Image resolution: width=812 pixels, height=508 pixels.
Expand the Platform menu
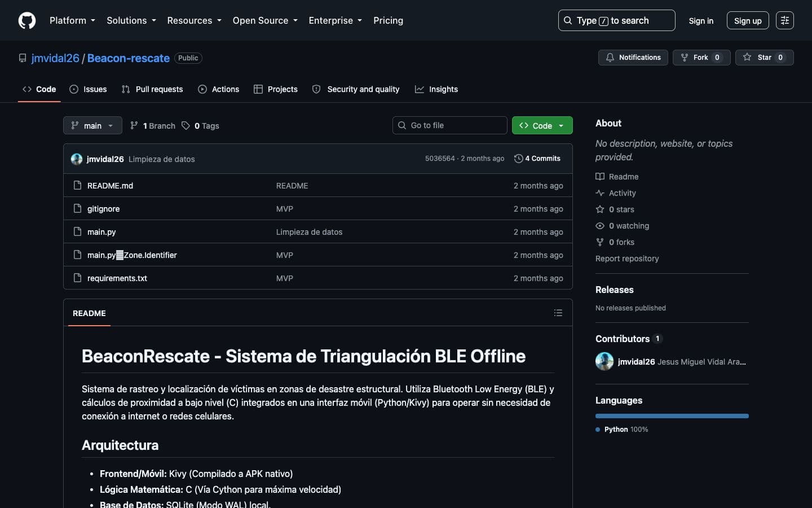[x=72, y=20]
